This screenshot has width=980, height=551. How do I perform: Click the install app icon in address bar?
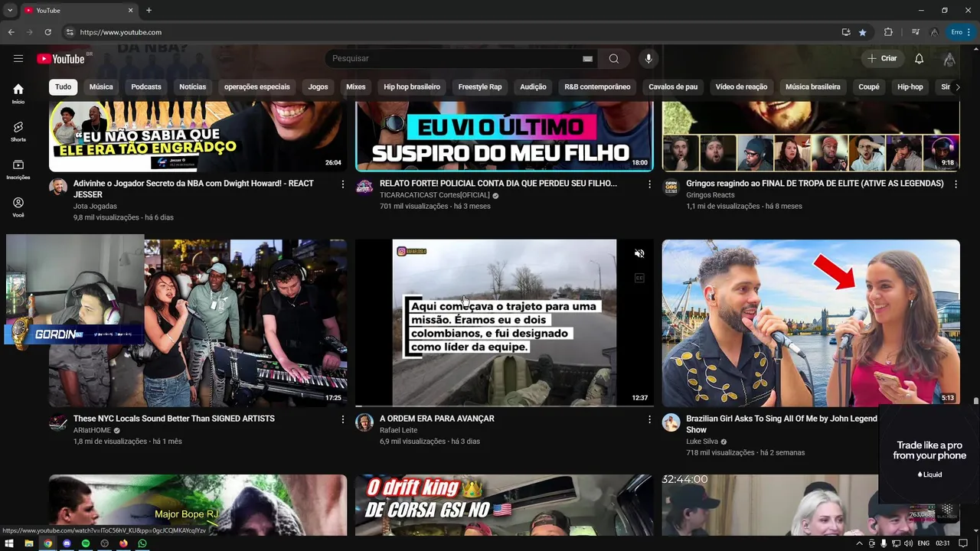click(846, 32)
